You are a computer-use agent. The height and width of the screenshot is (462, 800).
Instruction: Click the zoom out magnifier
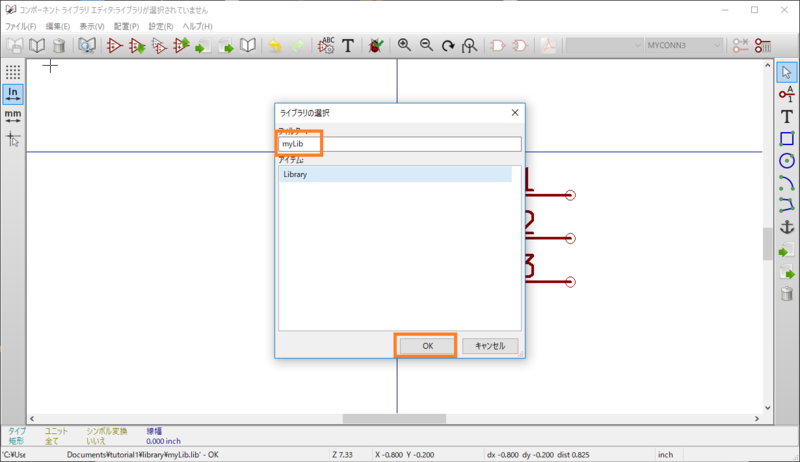click(427, 45)
